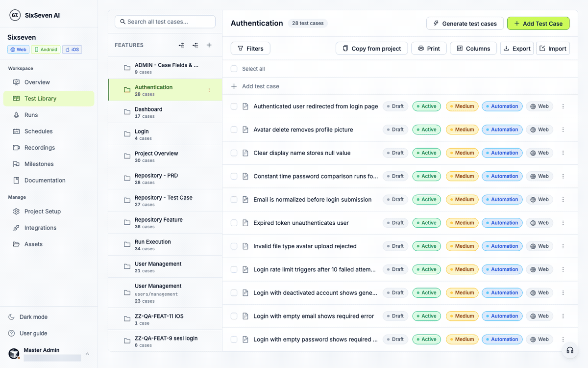Click the Web badge on Email is normalized row

[x=539, y=200]
